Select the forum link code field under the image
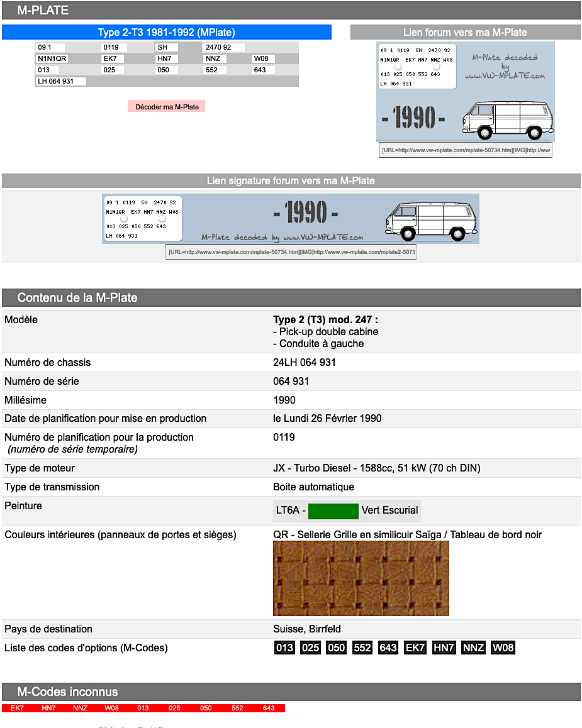The image size is (582, 728). point(466,150)
